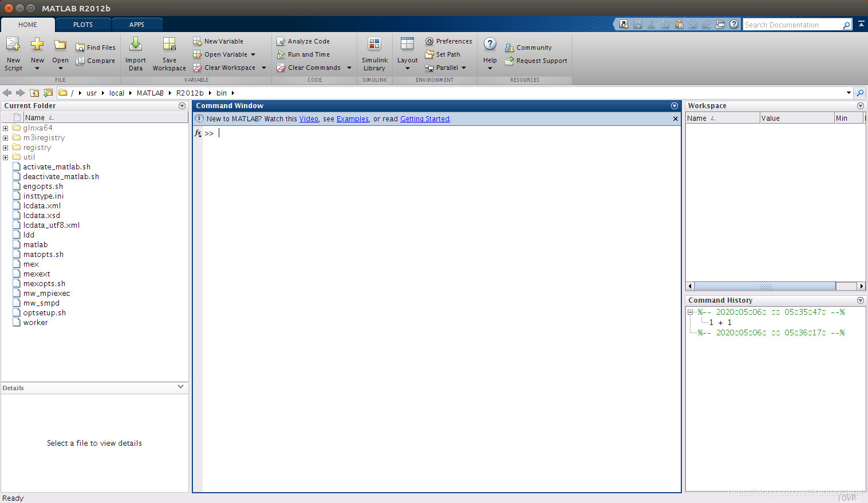Click Find Files in the File section
This screenshot has width=868, height=503.
click(x=96, y=47)
